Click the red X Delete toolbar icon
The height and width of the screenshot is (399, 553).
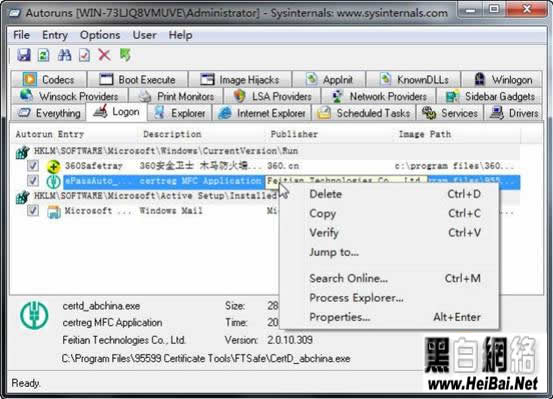click(104, 55)
